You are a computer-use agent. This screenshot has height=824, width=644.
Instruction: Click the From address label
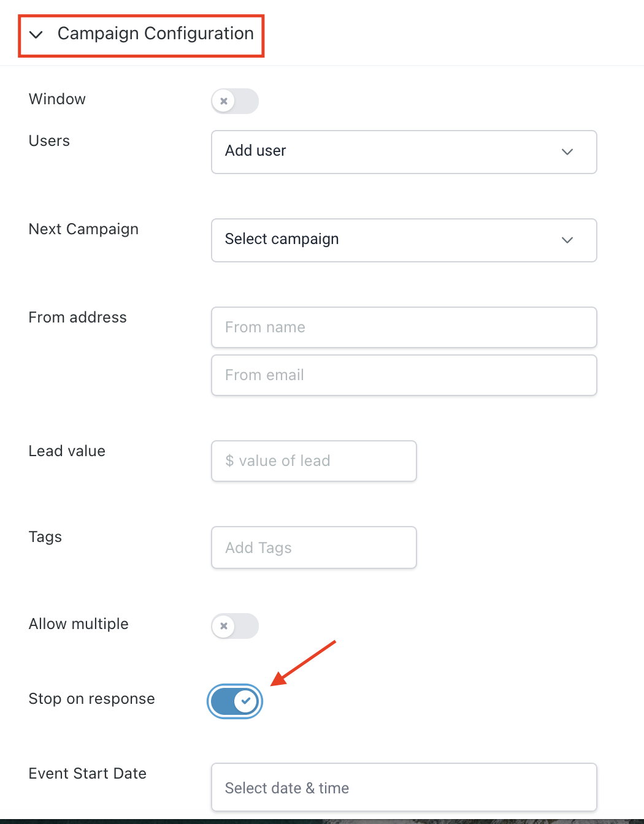click(77, 318)
